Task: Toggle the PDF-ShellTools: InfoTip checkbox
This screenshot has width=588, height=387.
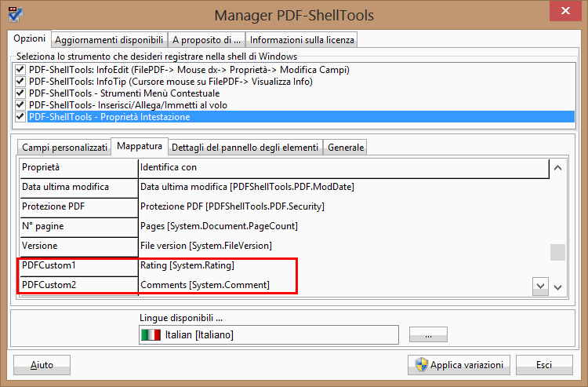Action: pyautogui.click(x=20, y=82)
